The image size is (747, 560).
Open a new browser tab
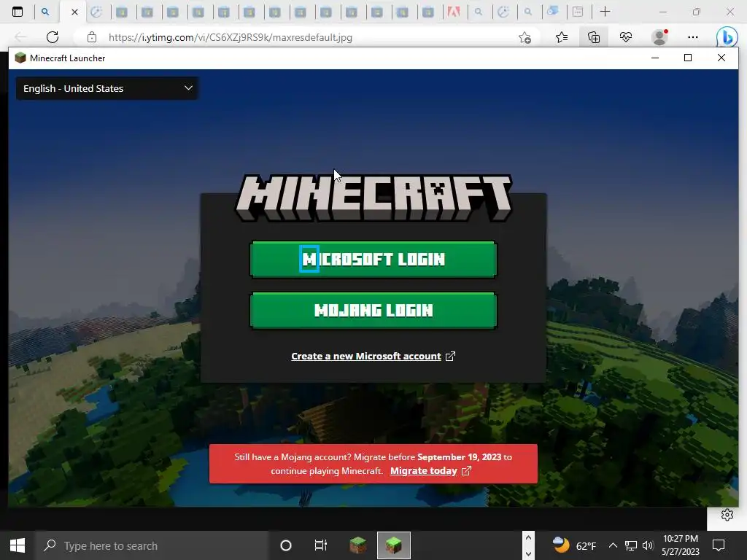605,12
